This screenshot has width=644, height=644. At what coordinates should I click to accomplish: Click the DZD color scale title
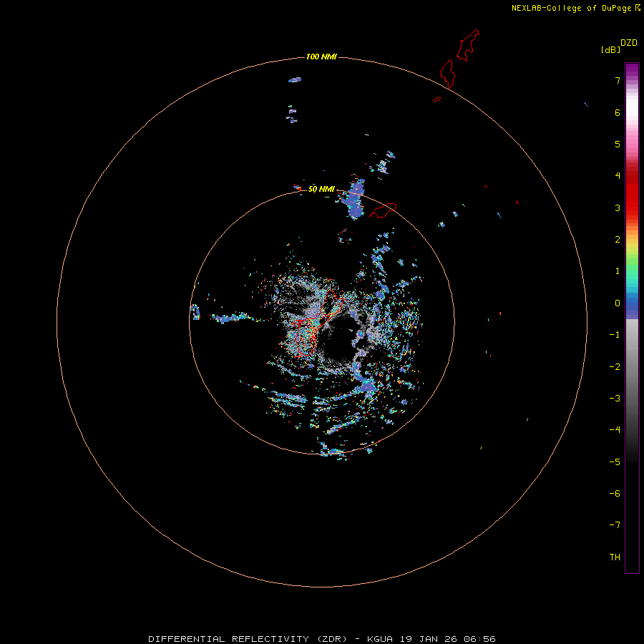[629, 43]
